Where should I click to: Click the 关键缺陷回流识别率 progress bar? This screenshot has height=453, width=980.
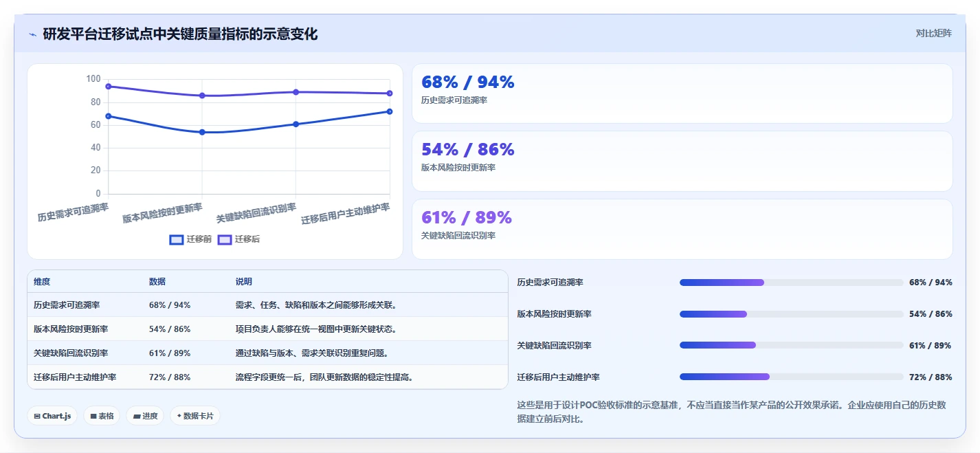click(x=791, y=345)
